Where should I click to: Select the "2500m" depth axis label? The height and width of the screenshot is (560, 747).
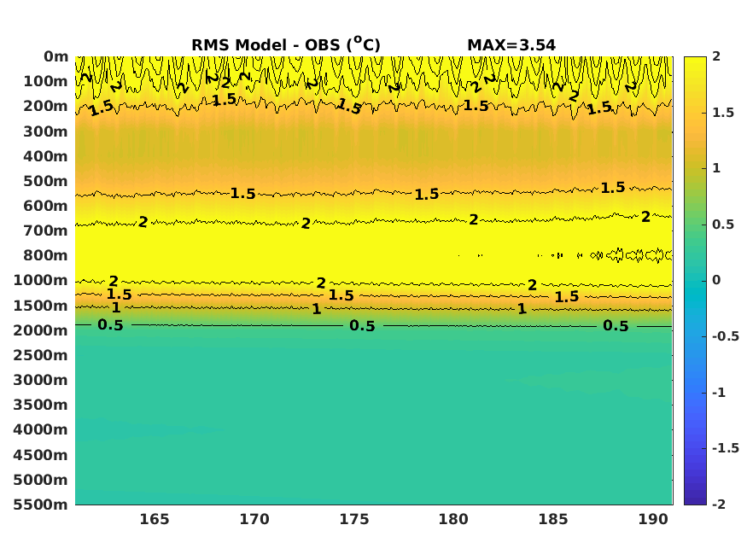pyautogui.click(x=40, y=355)
